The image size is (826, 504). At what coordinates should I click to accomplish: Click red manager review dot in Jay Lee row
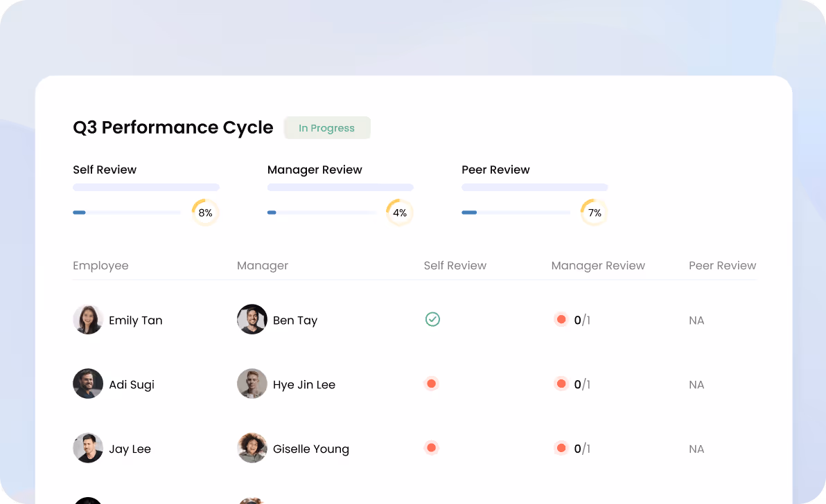561,448
